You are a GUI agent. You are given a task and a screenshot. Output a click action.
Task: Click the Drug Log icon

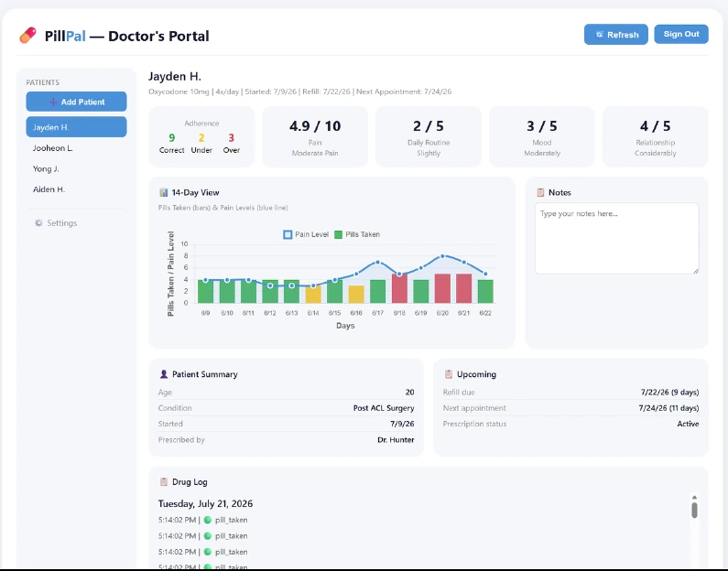[163, 482]
